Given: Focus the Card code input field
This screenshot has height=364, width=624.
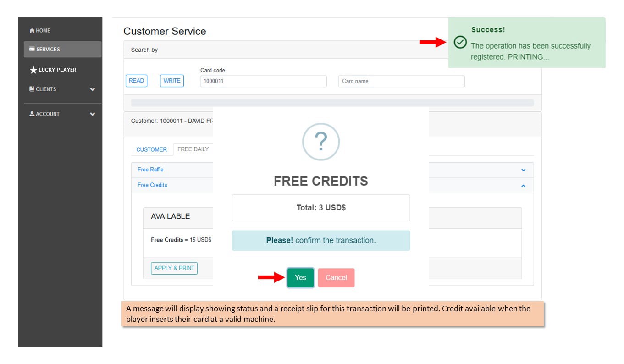Looking at the screenshot, I should click(263, 81).
